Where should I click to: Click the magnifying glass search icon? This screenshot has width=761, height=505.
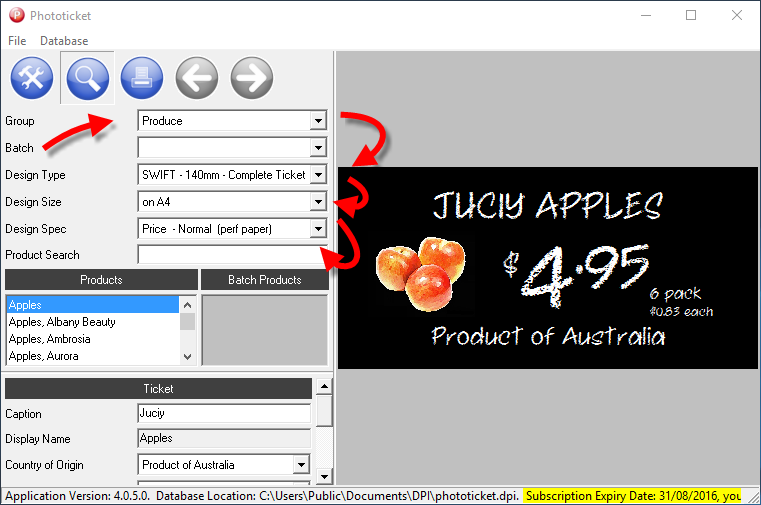tap(87, 78)
